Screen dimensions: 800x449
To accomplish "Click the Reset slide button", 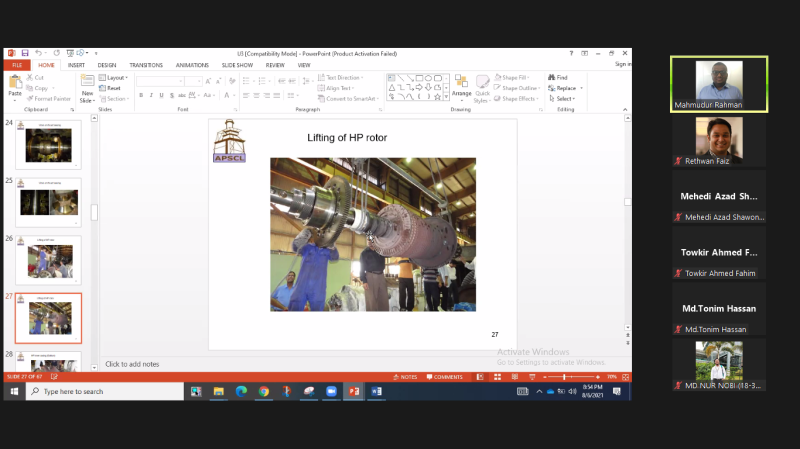I will point(113,88).
